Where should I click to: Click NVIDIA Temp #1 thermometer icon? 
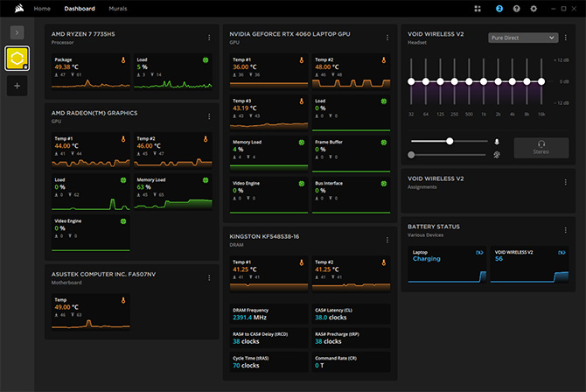click(302, 59)
